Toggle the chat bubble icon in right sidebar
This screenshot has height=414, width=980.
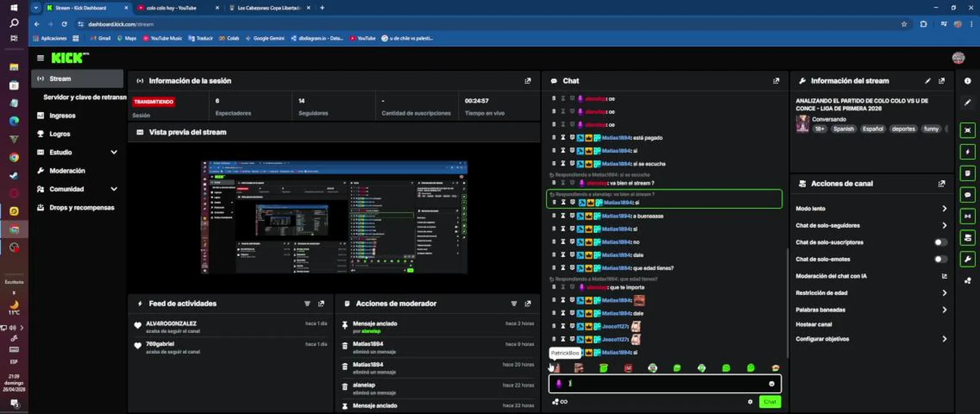[x=968, y=195]
